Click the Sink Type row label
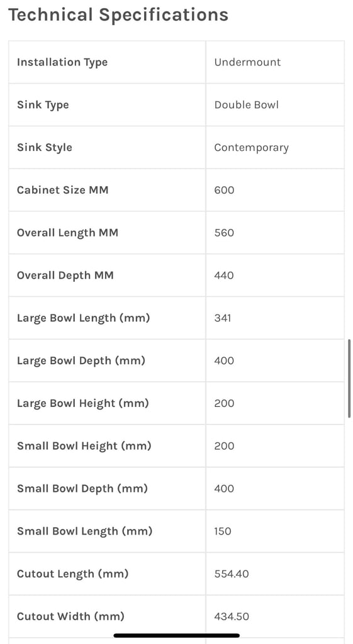This screenshot has height=644, width=353. click(43, 105)
